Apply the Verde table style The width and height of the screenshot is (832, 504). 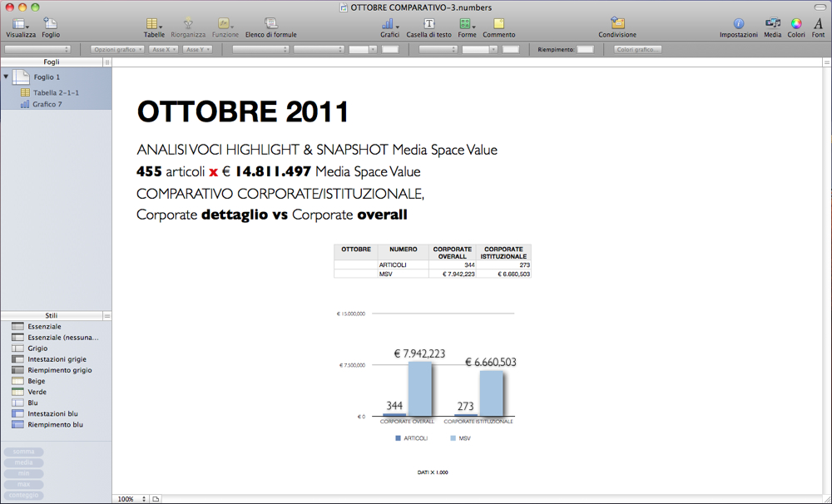point(37,392)
